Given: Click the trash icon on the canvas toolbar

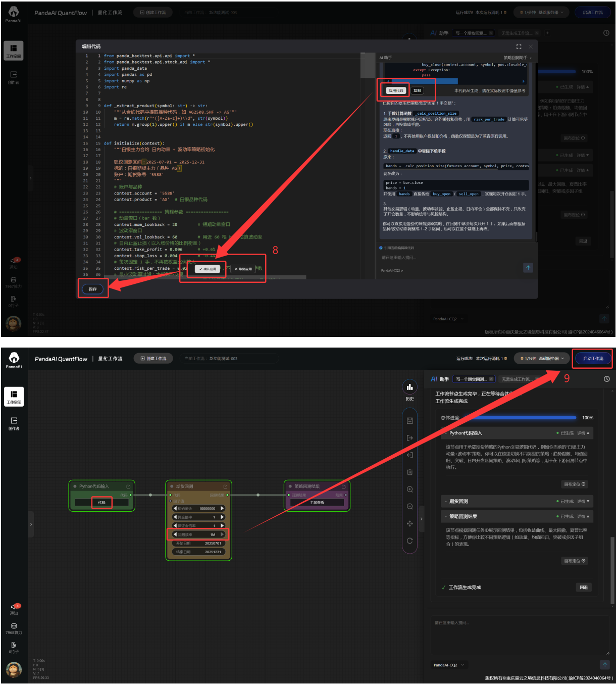Looking at the screenshot, I should coord(409,472).
